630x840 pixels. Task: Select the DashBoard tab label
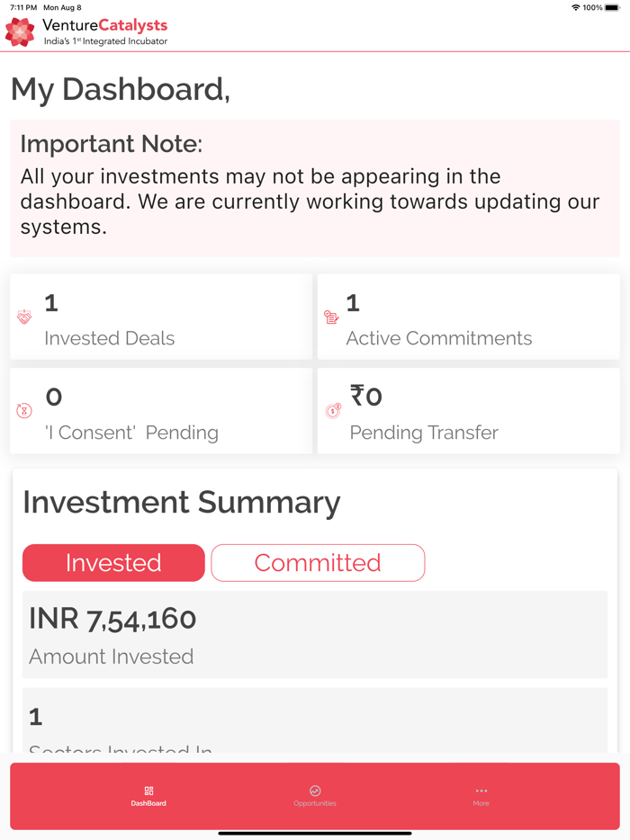click(148, 803)
